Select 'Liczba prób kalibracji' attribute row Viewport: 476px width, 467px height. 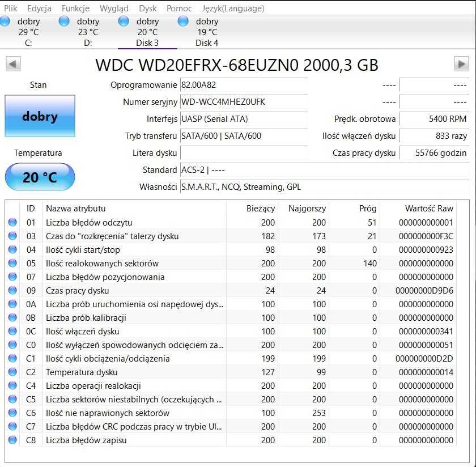click(231, 317)
